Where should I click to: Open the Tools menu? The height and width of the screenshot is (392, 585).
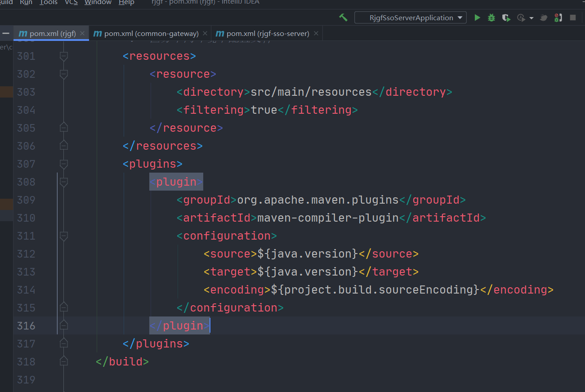tap(48, 3)
